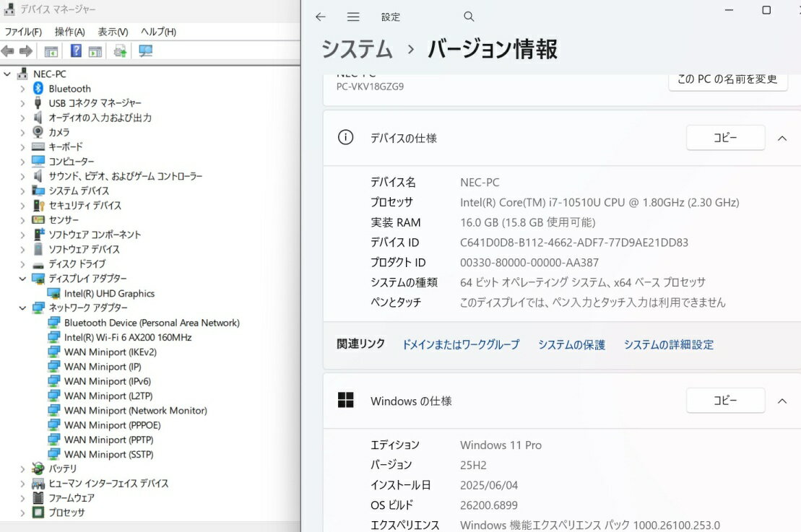Select Intel(R) Wi-Fi 6 AX200 160MHz device
This screenshot has height=532, width=801.
127,337
